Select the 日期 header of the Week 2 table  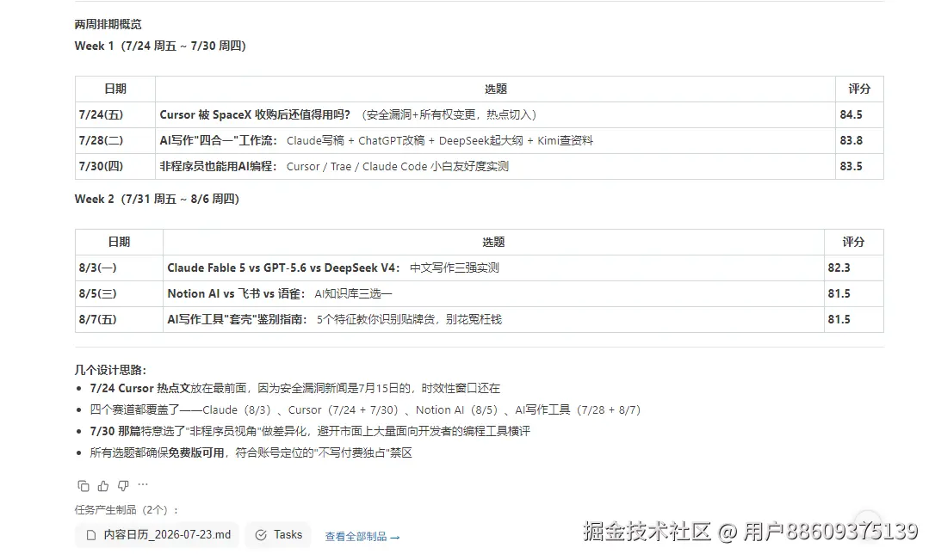[119, 242]
